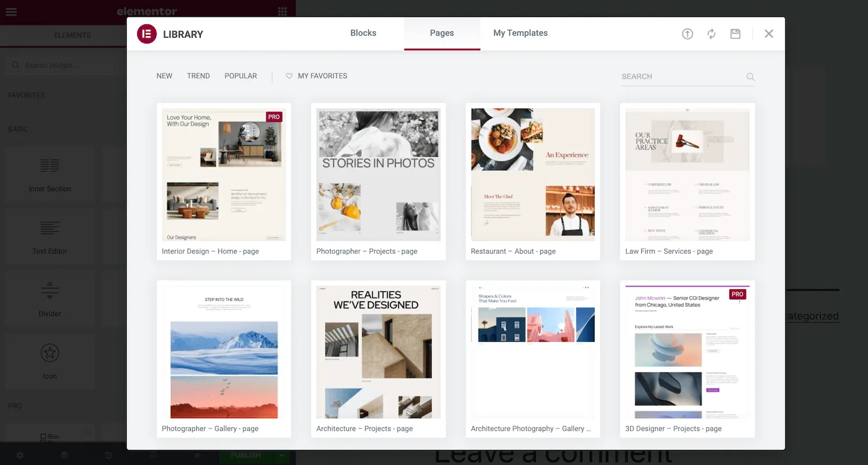Click the save template disk icon
868x465 pixels.
click(735, 34)
